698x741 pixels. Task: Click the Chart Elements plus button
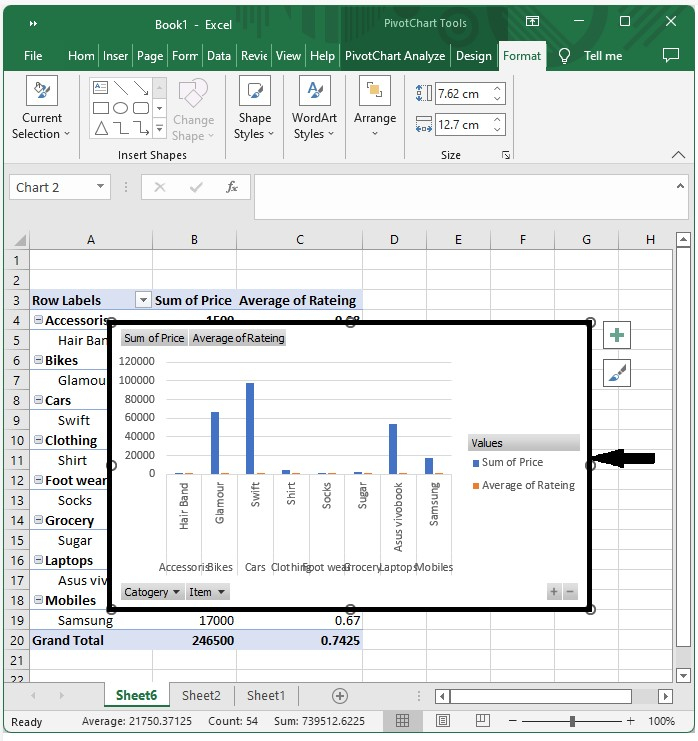617,335
